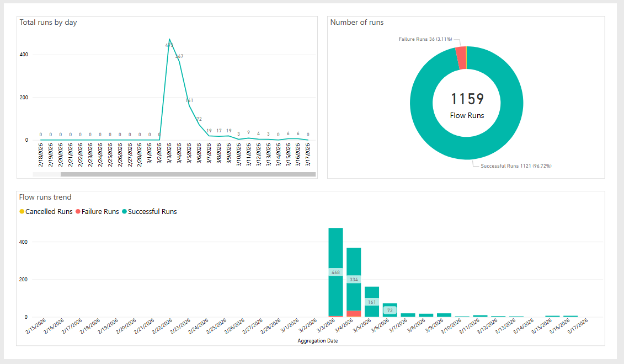The width and height of the screenshot is (624, 364).
Task: Click the 161 data label on the line chart
Action: 189,100
